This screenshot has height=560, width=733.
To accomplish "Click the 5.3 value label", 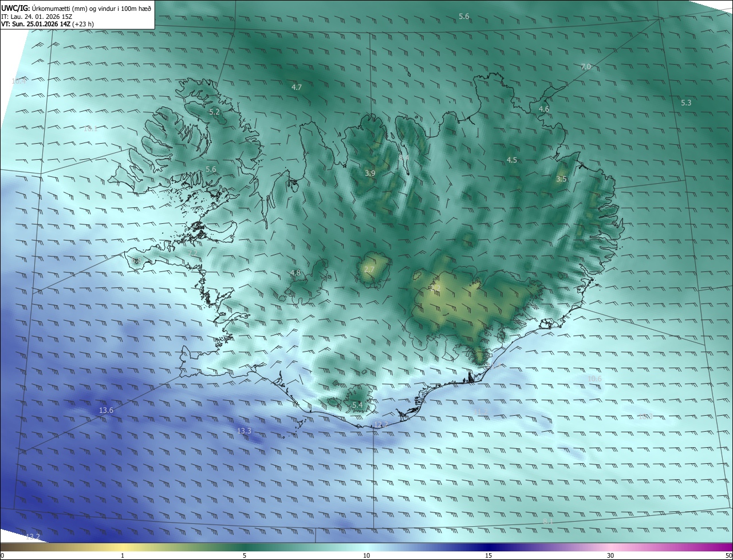I will (686, 103).
